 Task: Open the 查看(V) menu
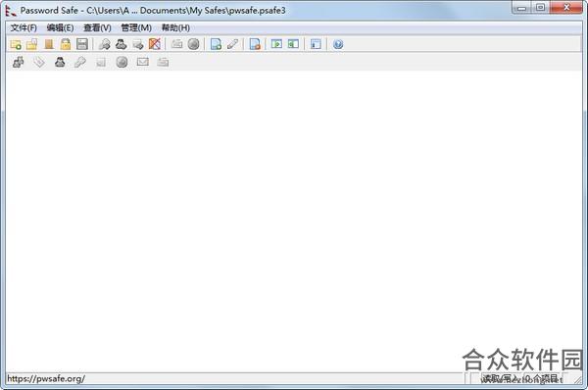tap(97, 27)
